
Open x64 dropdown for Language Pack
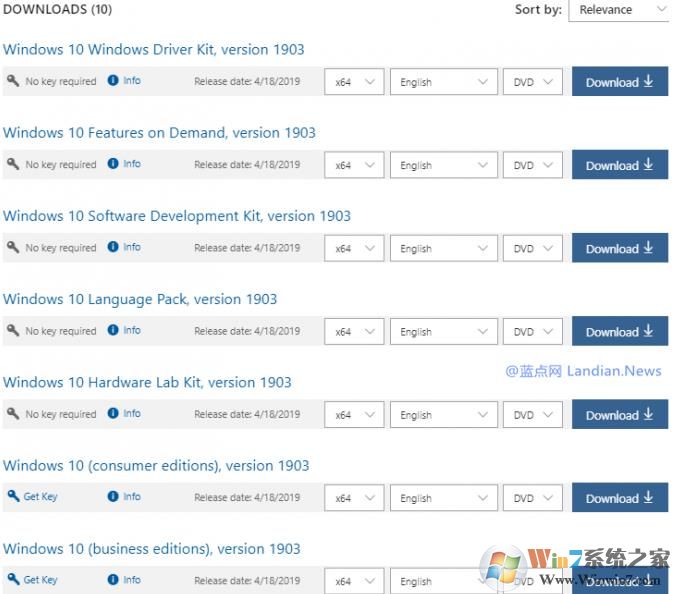(354, 332)
